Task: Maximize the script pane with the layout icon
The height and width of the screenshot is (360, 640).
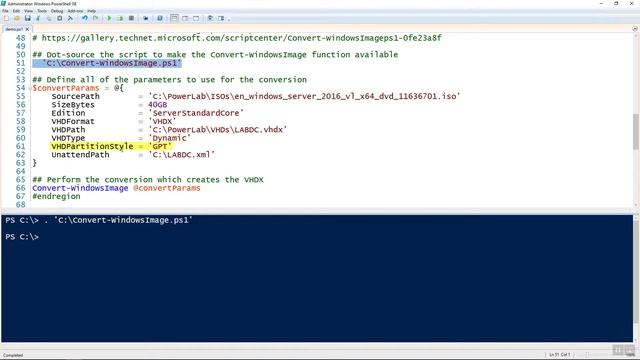Action: click(x=196, y=18)
